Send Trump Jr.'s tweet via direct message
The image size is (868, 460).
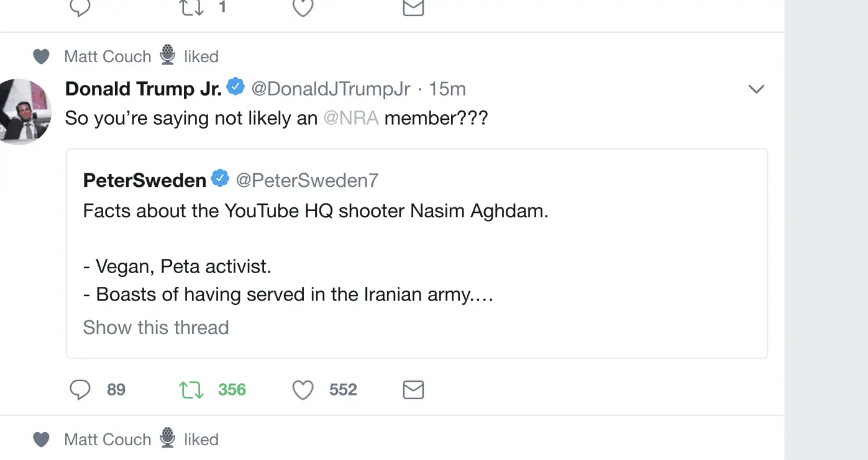pos(413,390)
